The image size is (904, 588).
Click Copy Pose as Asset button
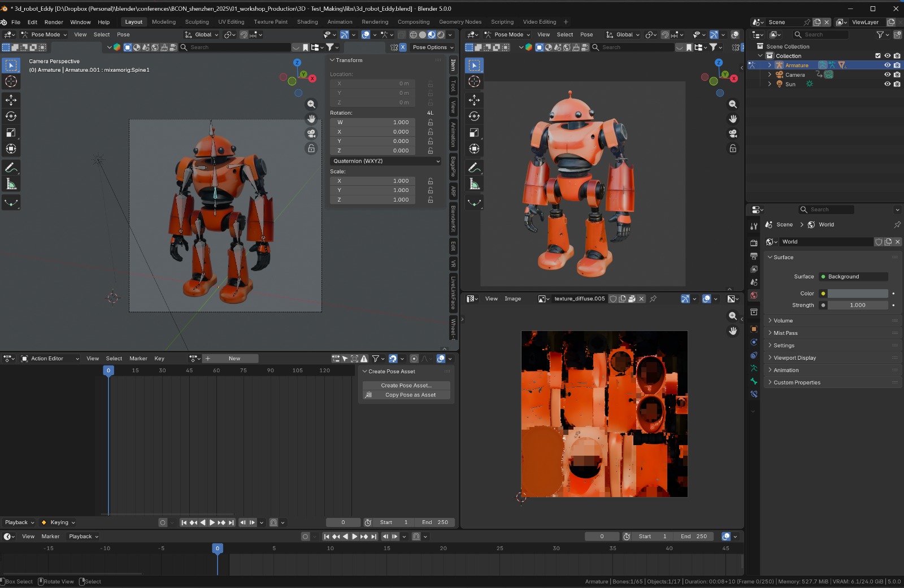pyautogui.click(x=406, y=395)
